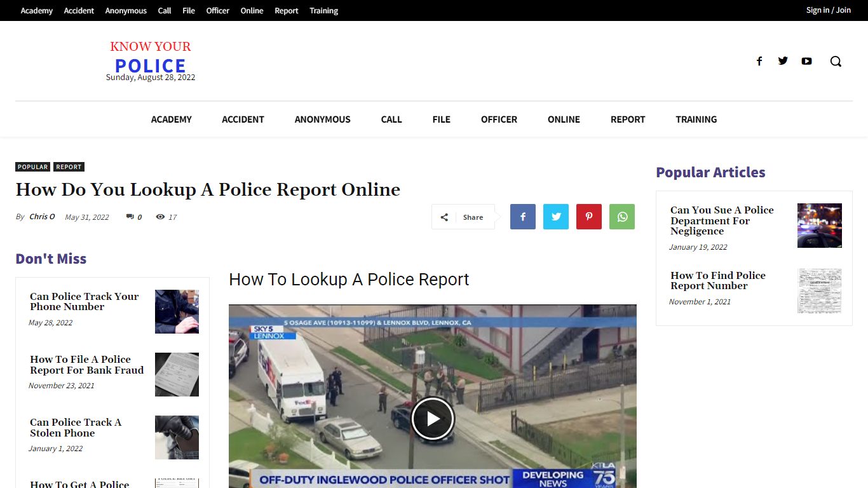Open Can You Sue A Police Department For Negligence
868x488 pixels.
click(x=722, y=220)
